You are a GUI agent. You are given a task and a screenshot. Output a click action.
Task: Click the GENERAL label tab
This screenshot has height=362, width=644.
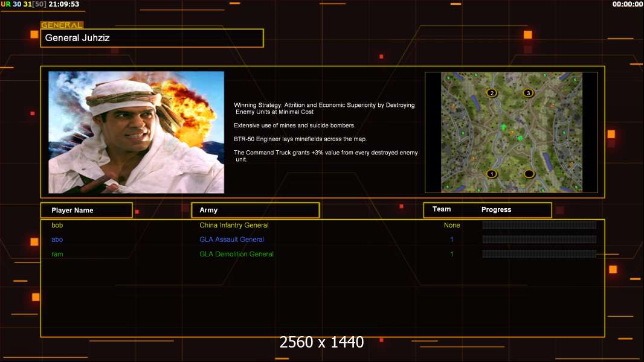click(x=62, y=25)
